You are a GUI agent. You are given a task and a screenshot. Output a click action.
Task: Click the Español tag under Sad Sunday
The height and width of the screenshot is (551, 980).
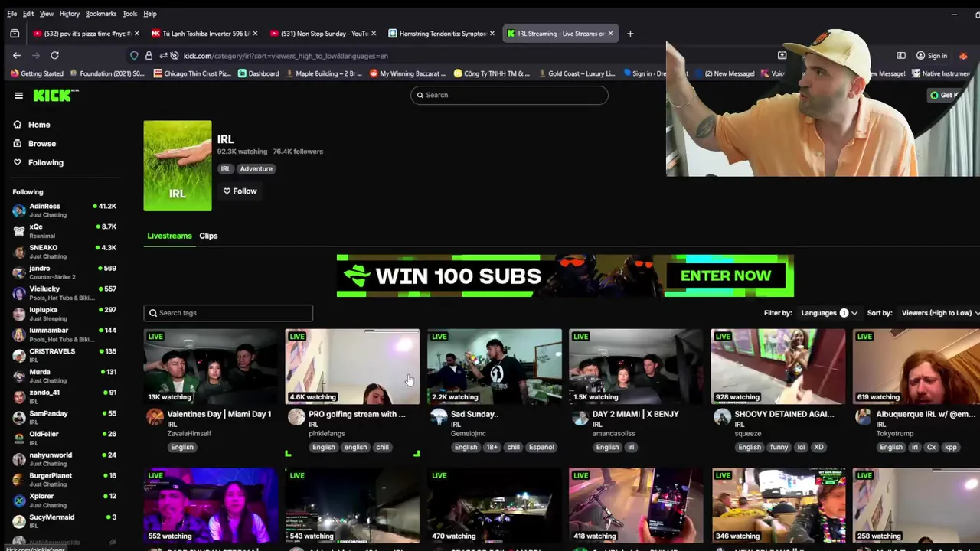[541, 447]
